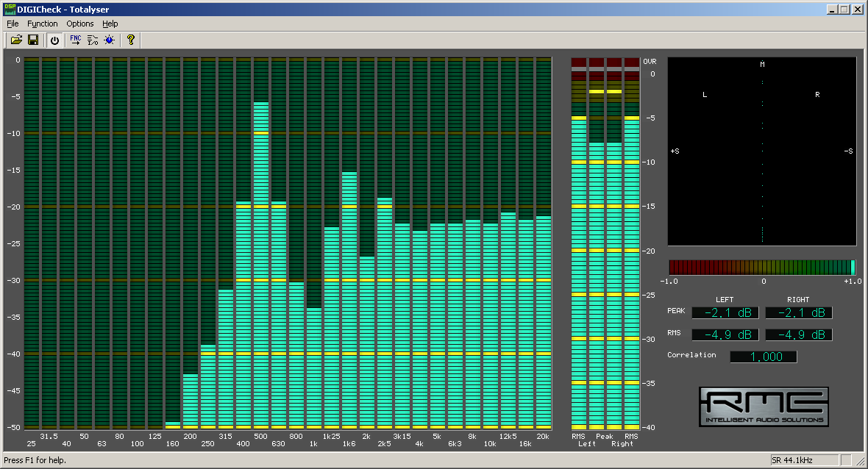Click the SR 44.1kHz status bar panel
The image size is (868, 469).
[x=802, y=460]
